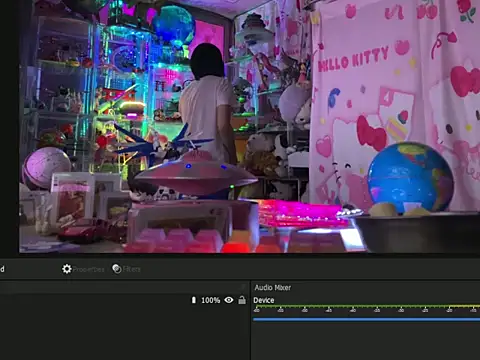Click the battery icon in source row
The height and width of the screenshot is (360, 480).
tap(194, 300)
